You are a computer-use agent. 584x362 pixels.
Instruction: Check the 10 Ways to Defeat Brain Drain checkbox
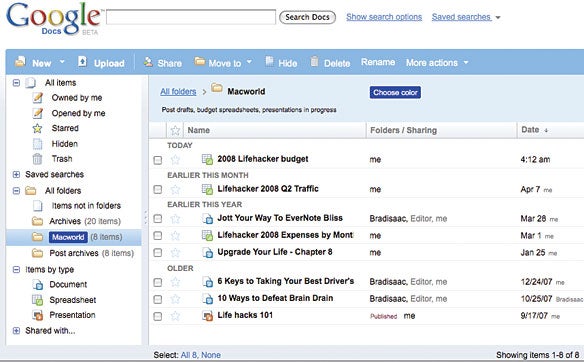tap(158, 299)
